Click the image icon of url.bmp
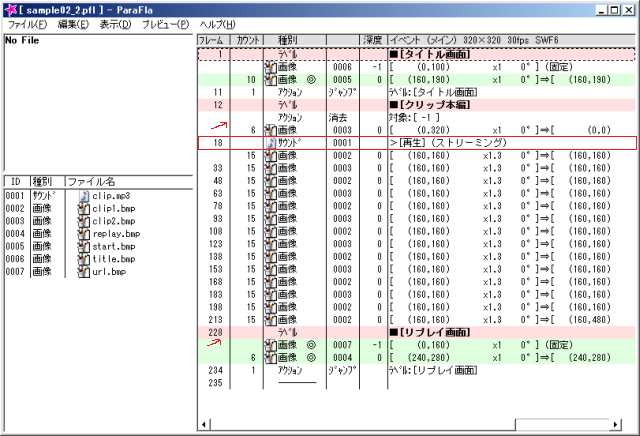Screen dimensions: 640x436 (x=83, y=272)
